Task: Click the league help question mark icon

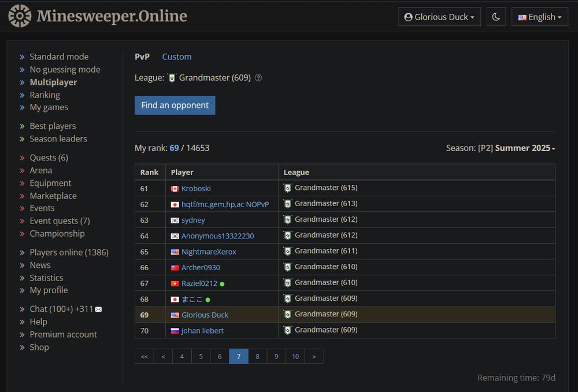Action: (258, 78)
